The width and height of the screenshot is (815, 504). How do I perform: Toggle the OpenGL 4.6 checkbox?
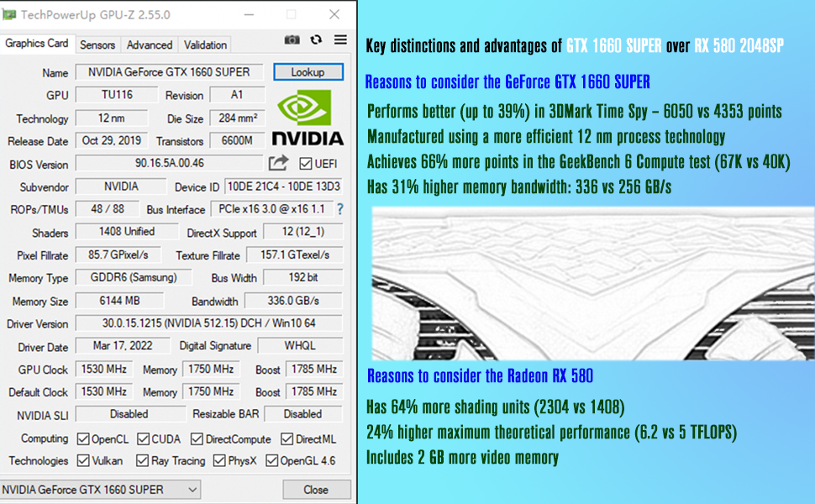[271, 460]
